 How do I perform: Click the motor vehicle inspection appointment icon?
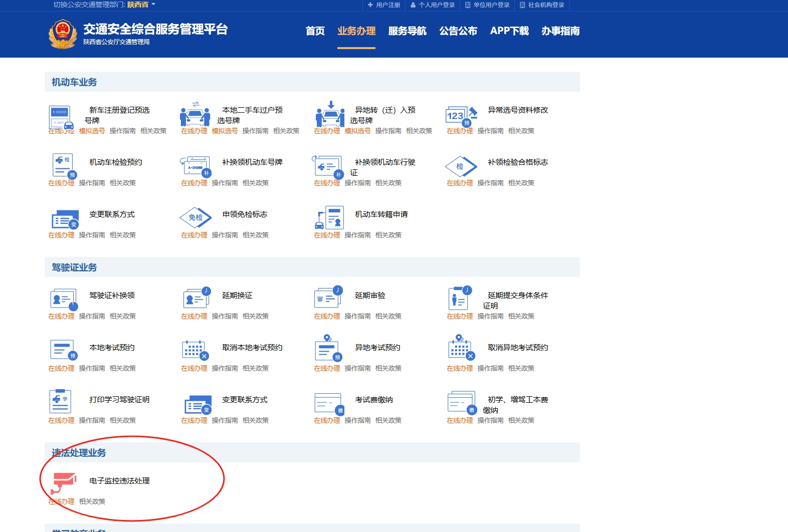click(x=63, y=165)
